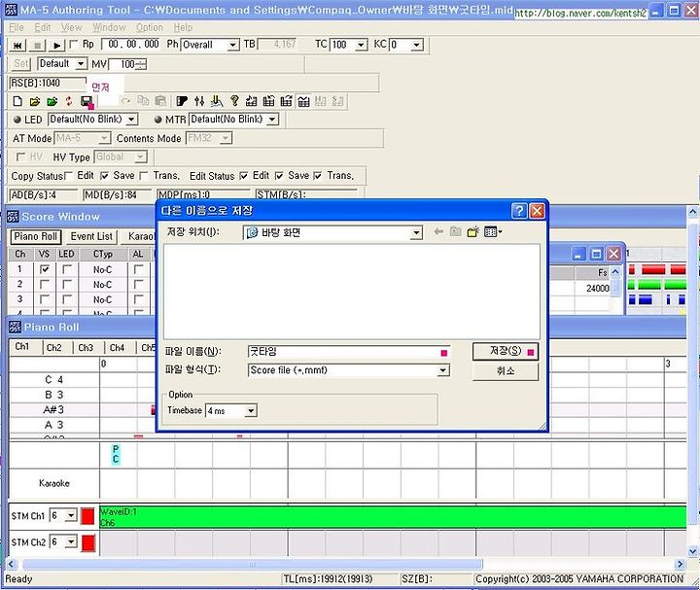Check the LED checkbox for channel 2
700x590 pixels.
pyautogui.click(x=67, y=284)
